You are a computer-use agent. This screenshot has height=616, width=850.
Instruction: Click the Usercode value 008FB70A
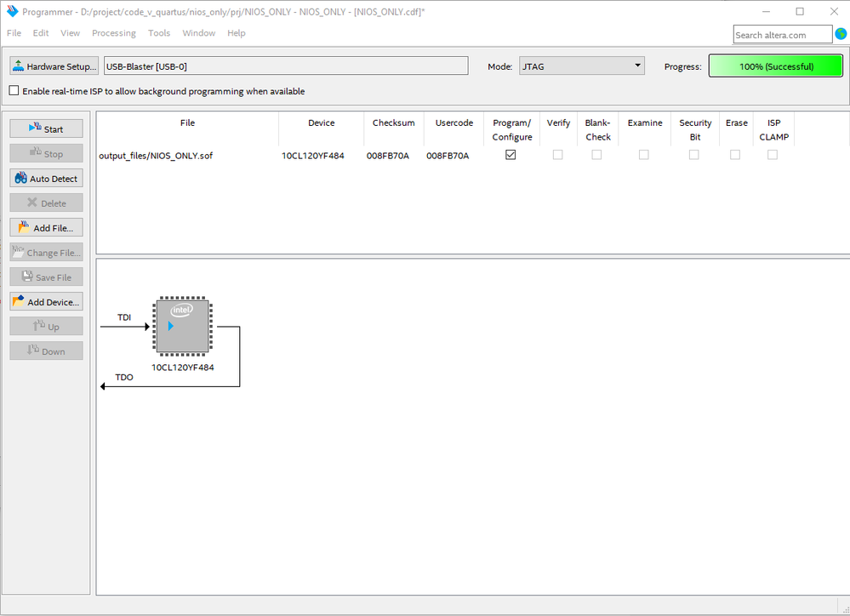click(x=448, y=156)
